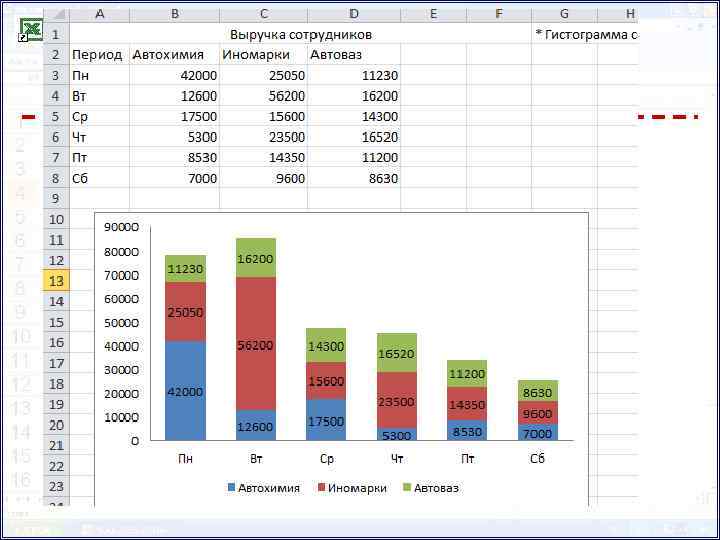Viewport: 720px width, 540px height.
Task: Click the red 9600 chart segment
Action: 538,413
